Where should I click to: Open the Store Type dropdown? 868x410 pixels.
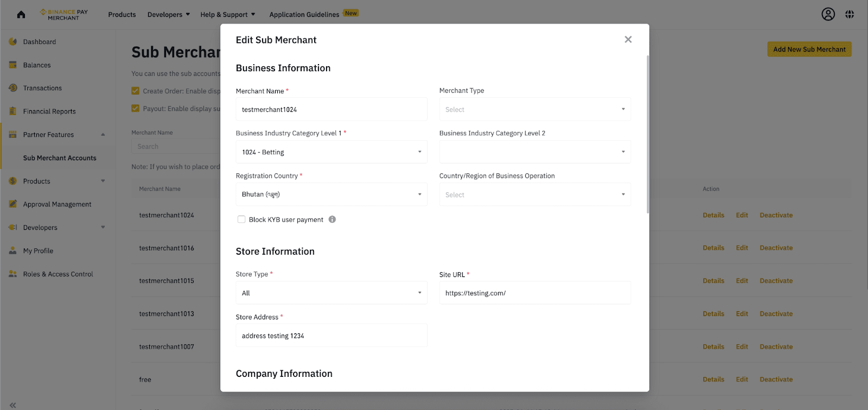[331, 293]
